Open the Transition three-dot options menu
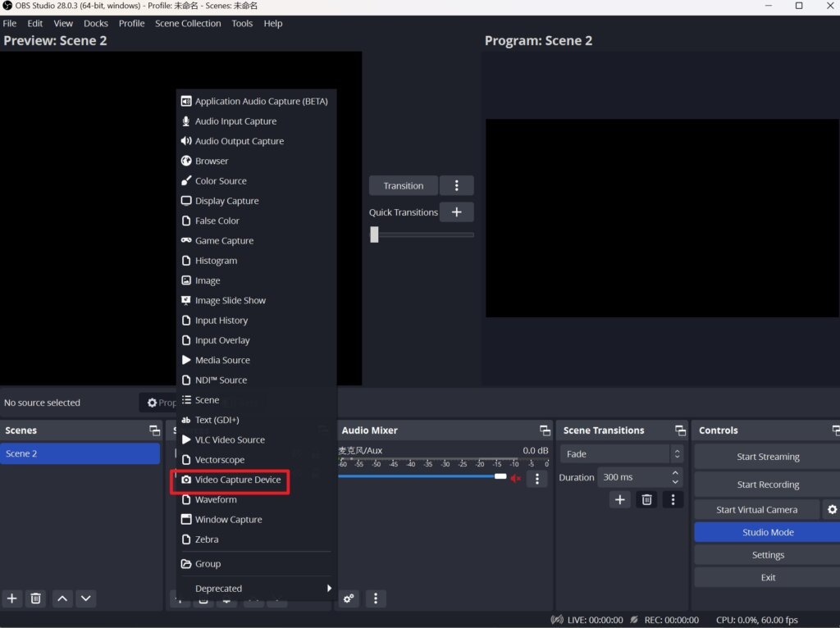840x628 pixels. pos(457,186)
